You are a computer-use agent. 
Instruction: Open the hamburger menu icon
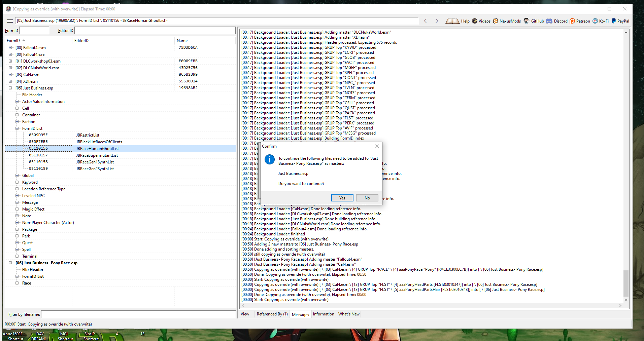(x=10, y=21)
